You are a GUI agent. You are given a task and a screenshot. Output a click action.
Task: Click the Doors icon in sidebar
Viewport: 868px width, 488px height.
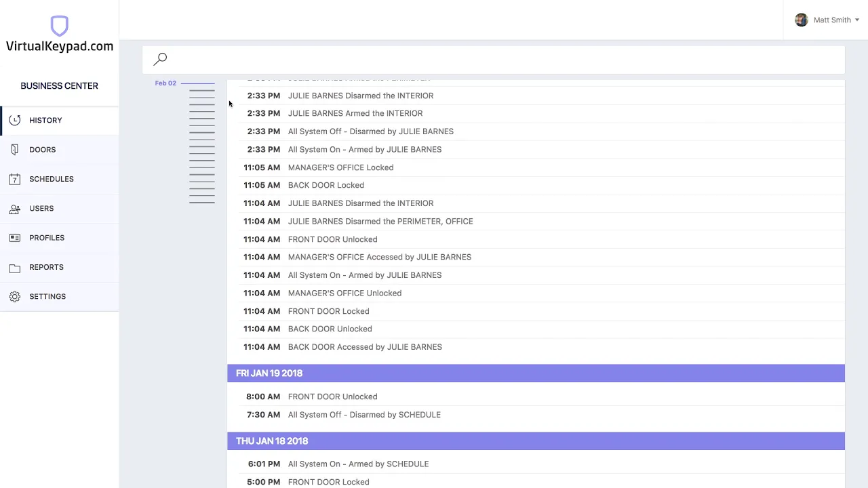(15, 149)
